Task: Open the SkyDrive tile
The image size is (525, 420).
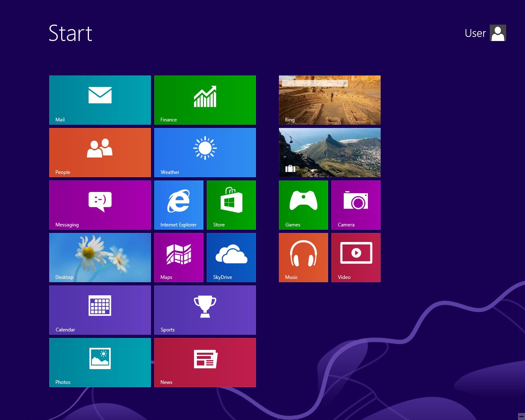Action: tap(231, 258)
